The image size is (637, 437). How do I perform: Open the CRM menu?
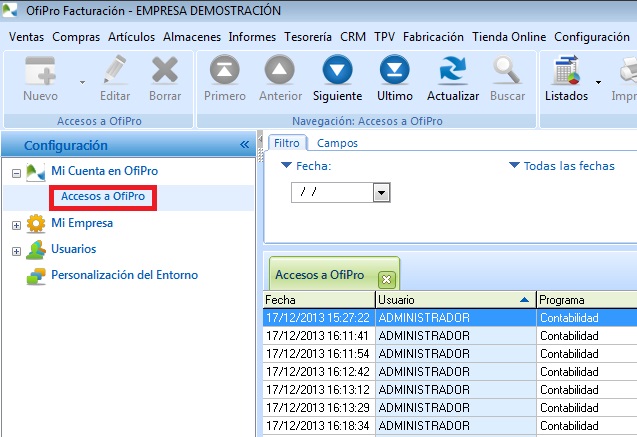tap(353, 37)
